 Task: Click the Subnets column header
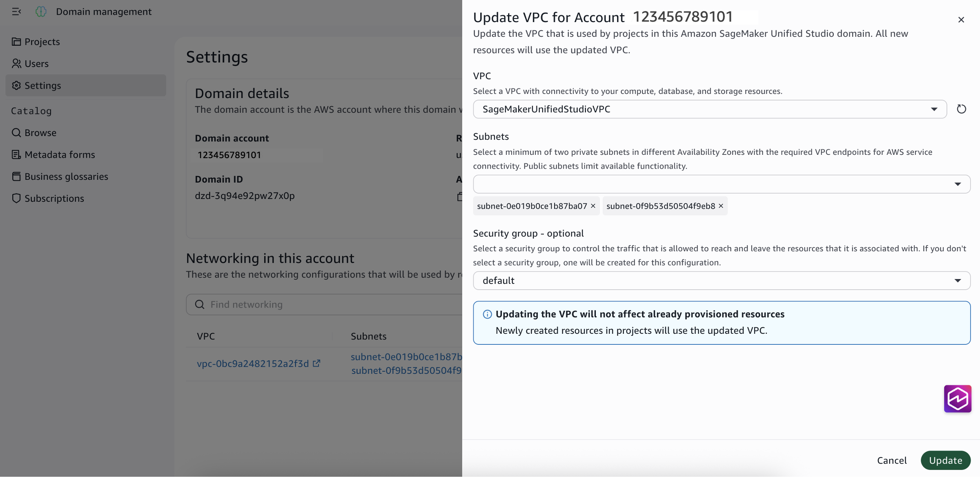[x=368, y=337]
